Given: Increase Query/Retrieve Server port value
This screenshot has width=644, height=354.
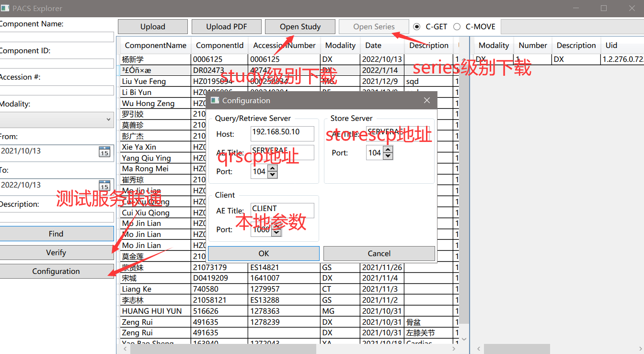Looking at the screenshot, I should (273, 168).
